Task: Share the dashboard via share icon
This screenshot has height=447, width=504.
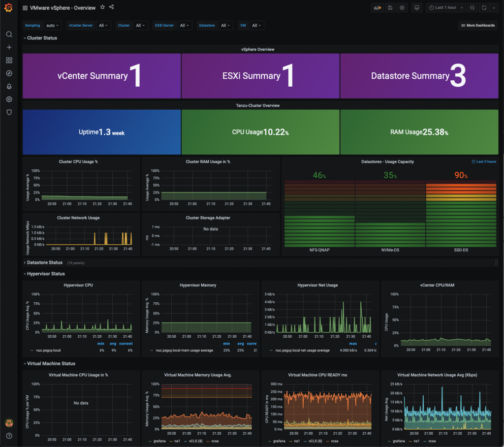Action: [112, 7]
